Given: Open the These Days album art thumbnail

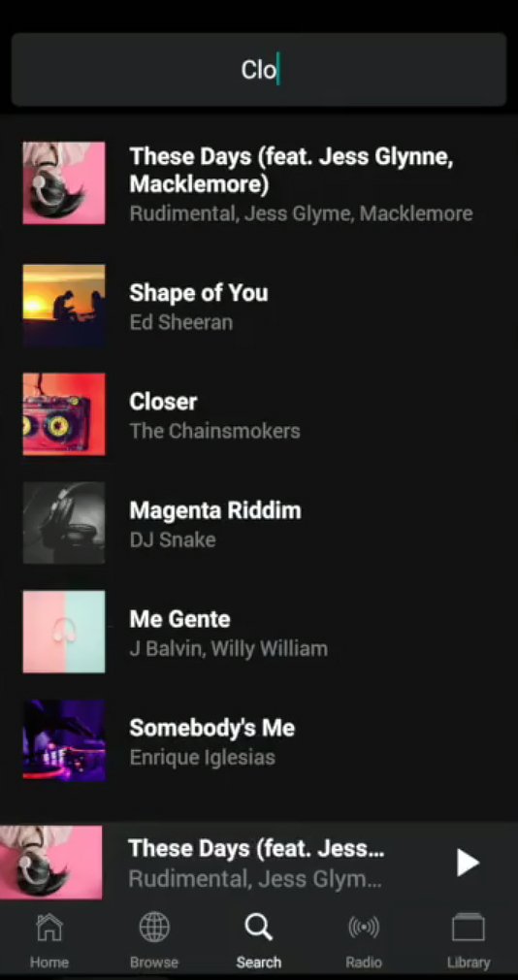Looking at the screenshot, I should (x=64, y=183).
